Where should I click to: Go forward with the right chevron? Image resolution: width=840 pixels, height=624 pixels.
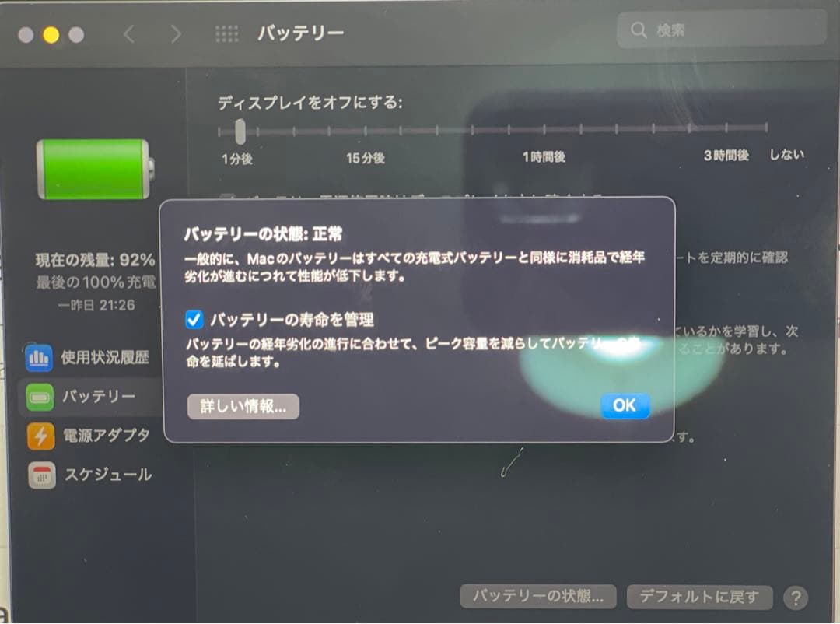pos(176,34)
